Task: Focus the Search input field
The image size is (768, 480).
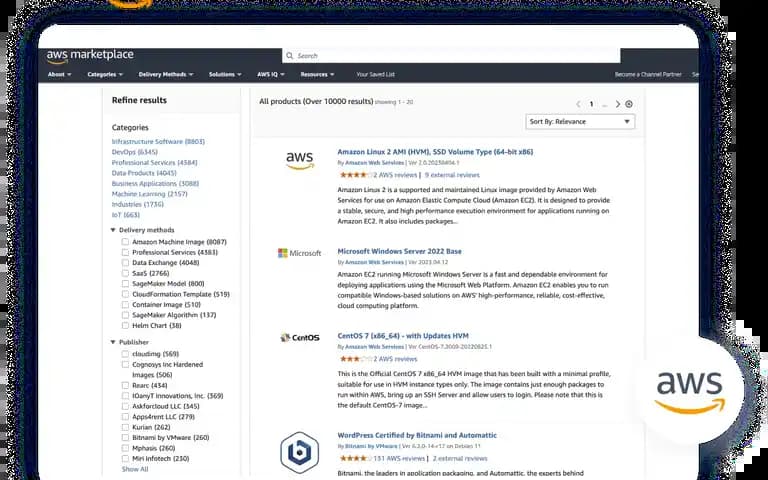Action: click(451, 56)
